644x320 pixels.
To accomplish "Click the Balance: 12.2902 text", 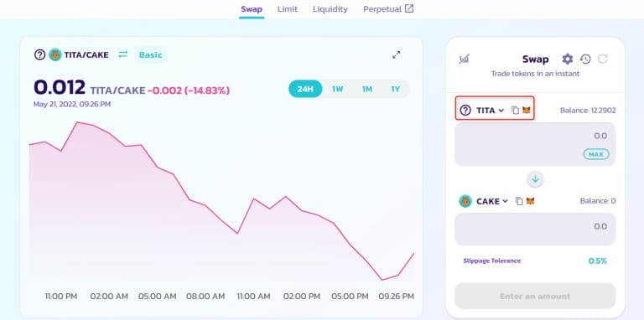I will pos(588,111).
